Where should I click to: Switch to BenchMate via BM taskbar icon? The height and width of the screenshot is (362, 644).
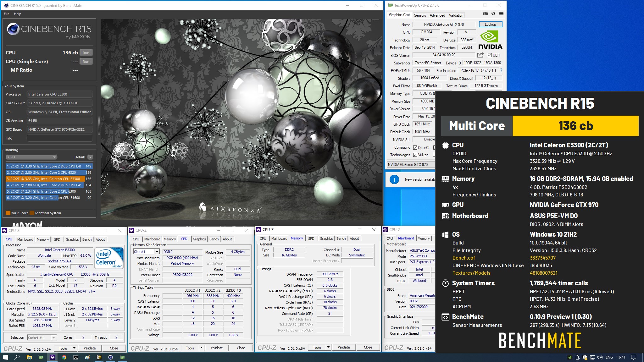coord(99,357)
